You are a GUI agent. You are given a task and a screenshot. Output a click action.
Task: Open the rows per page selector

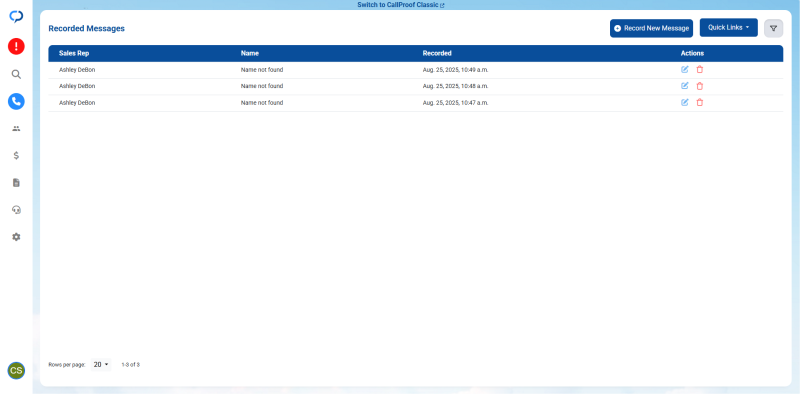click(101, 364)
